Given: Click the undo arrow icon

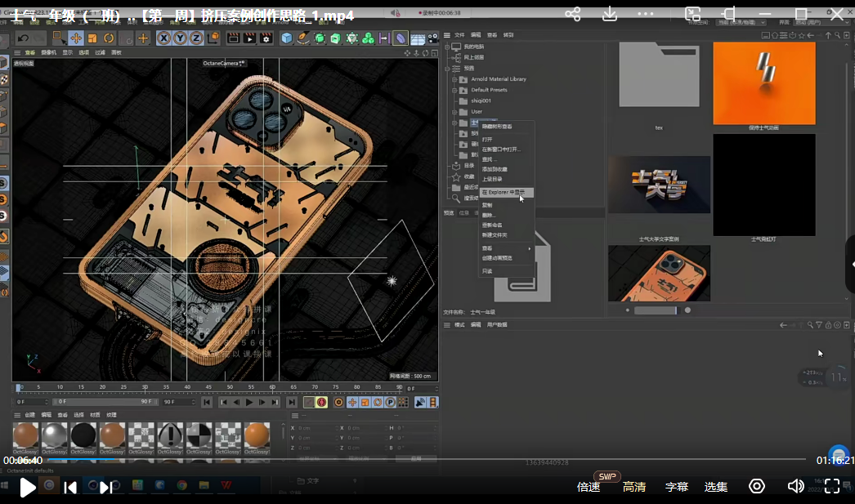Looking at the screenshot, I should pos(21,38).
